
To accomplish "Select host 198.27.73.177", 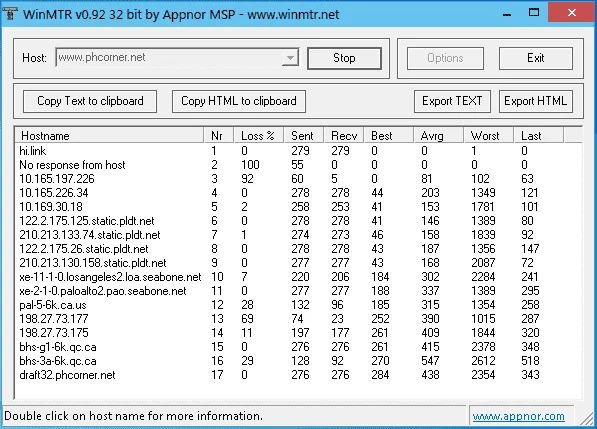I will pos(298,319).
